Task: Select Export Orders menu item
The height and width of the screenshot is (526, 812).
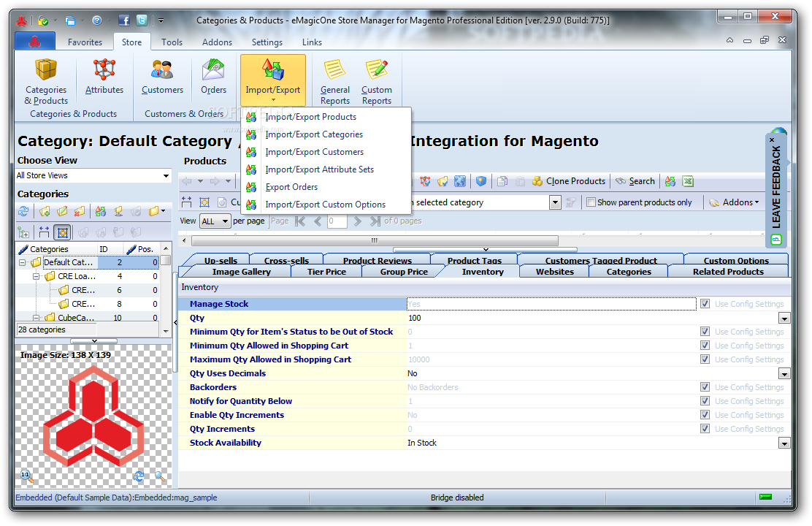Action: (326, 187)
